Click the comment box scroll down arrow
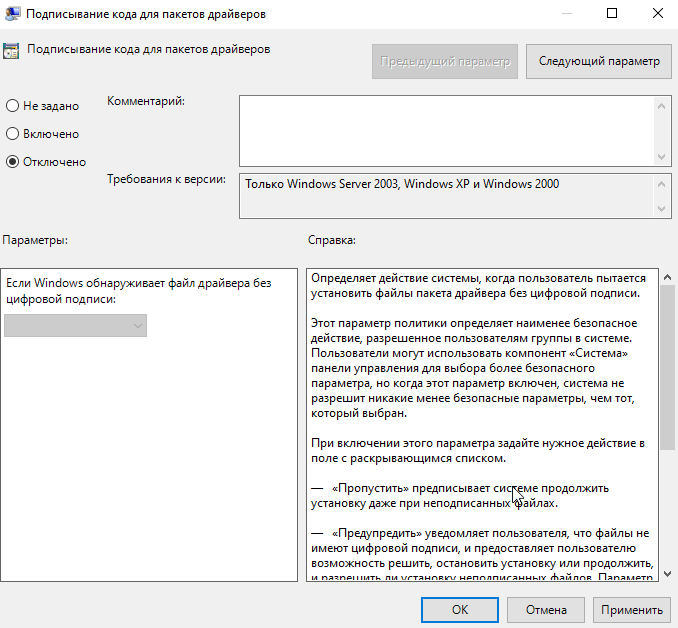Image resolution: width=678 pixels, height=628 pixels. point(661,157)
